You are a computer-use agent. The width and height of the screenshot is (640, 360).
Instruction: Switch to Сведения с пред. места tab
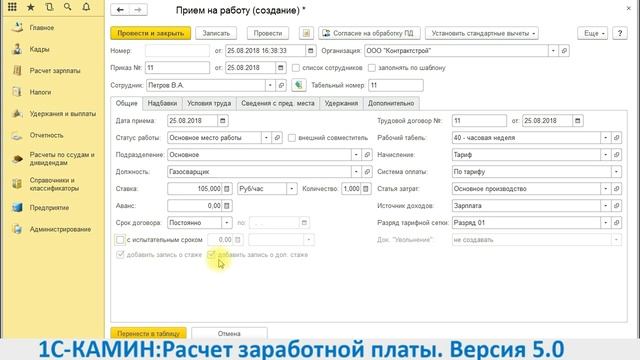pyautogui.click(x=278, y=103)
